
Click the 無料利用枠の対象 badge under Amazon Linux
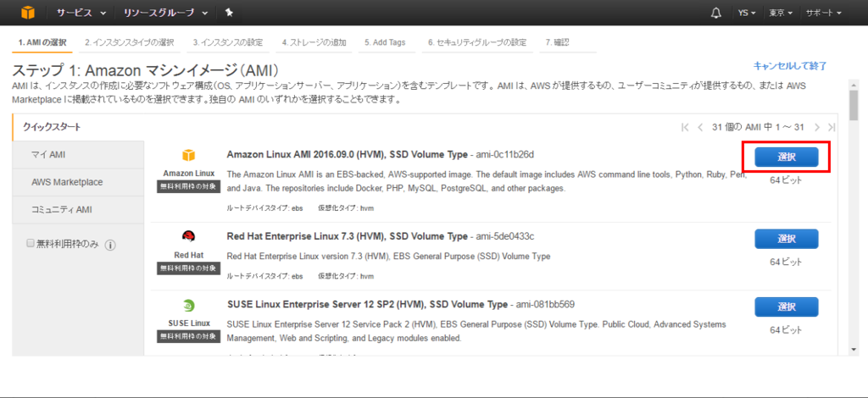click(189, 187)
